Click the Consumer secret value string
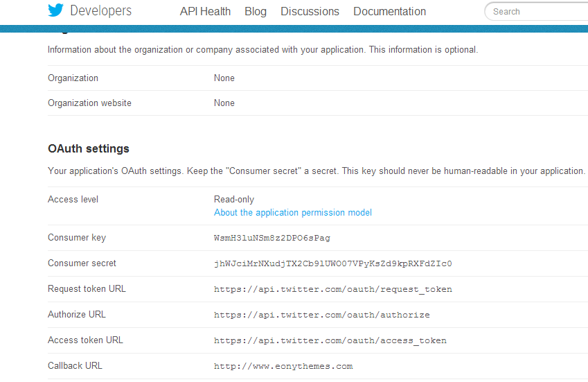 [332, 263]
